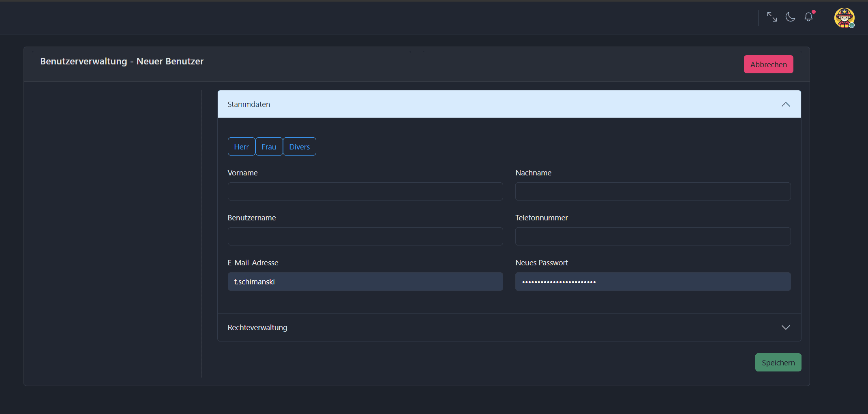Focus the Benutzername input field
The height and width of the screenshot is (414, 868).
click(365, 236)
